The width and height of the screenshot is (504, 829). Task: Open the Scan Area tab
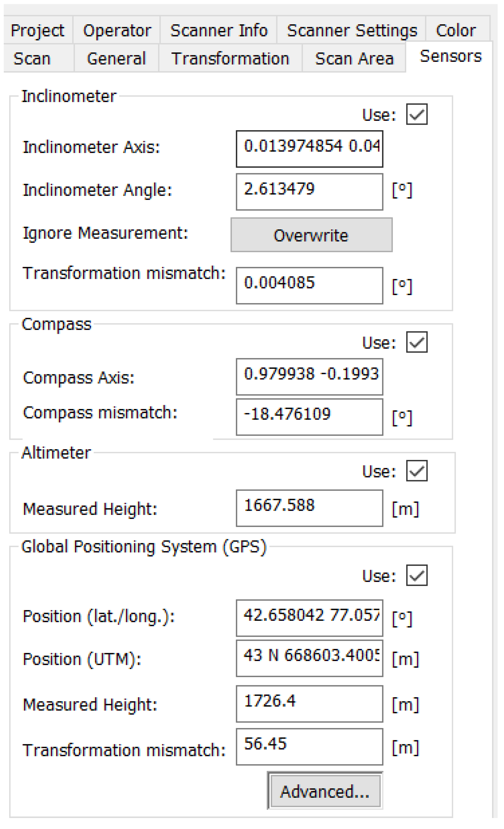tap(354, 58)
